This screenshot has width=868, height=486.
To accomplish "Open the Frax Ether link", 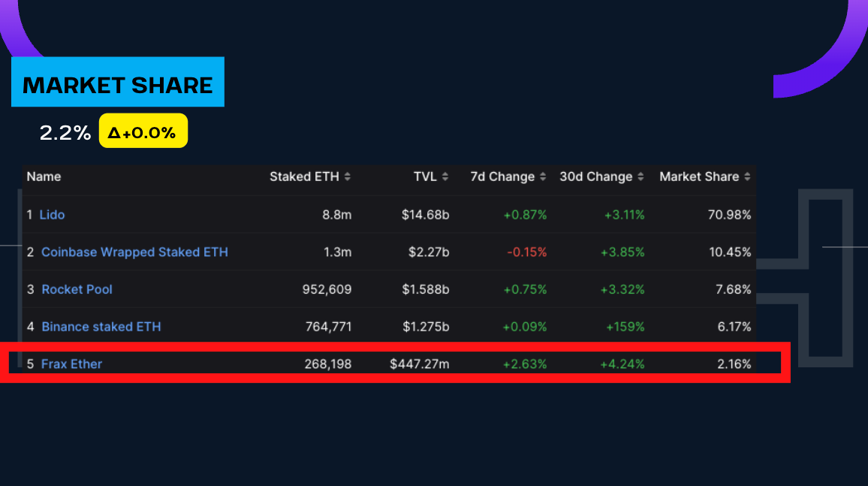I will pyautogui.click(x=71, y=364).
